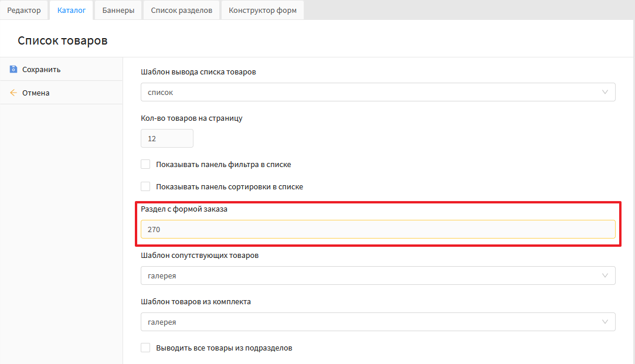Screen dimensions: 635x364
Task: Check 'Выводить все товары из подразделов'
Action: pos(146,348)
